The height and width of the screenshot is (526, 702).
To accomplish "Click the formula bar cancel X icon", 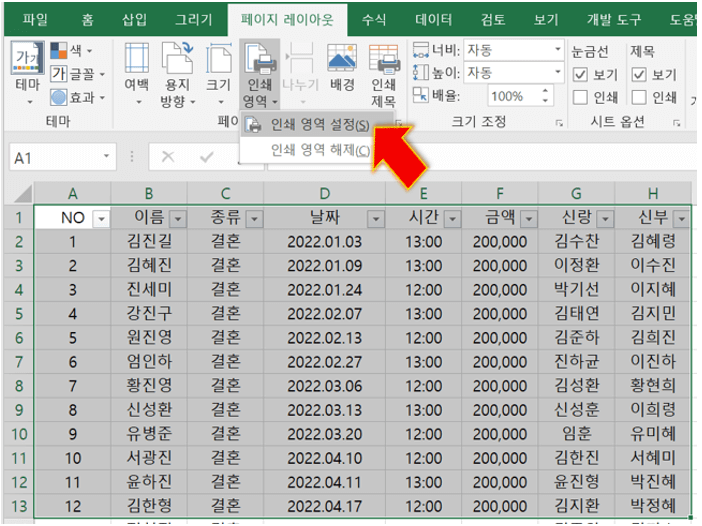I will tap(168, 157).
